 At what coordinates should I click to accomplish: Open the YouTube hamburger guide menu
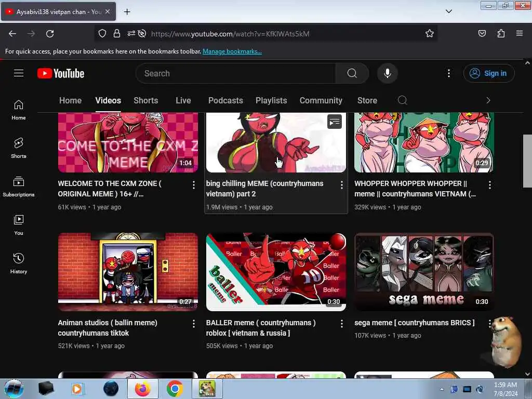coord(19,73)
